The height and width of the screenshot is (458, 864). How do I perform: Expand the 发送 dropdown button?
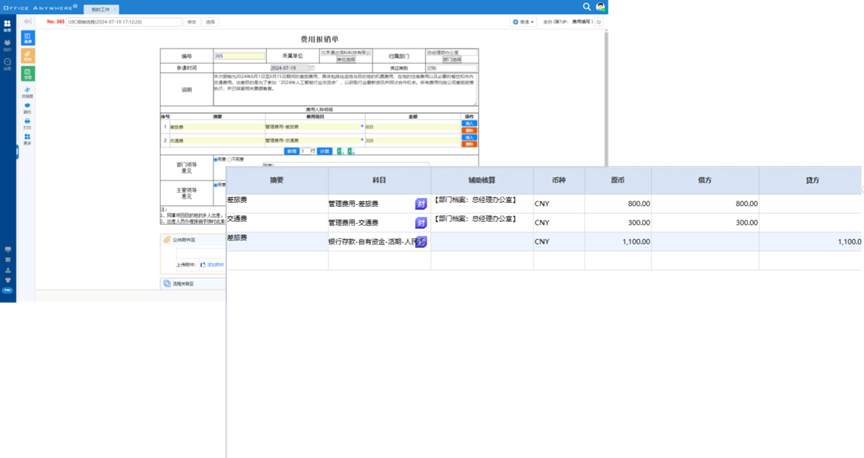pyautogui.click(x=524, y=21)
